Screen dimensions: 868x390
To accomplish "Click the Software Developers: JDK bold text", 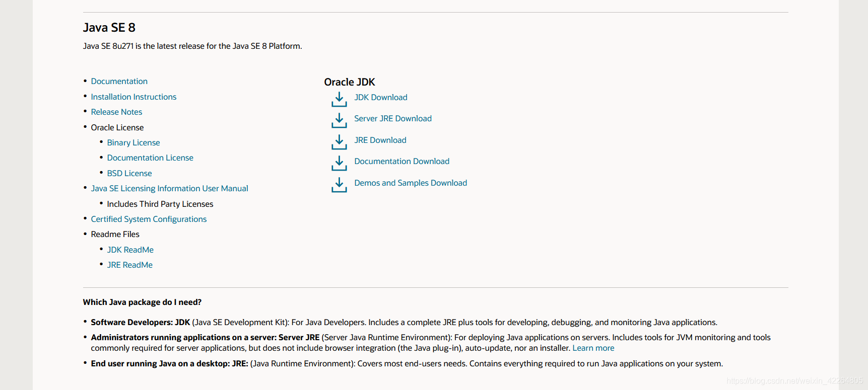I will tap(141, 322).
